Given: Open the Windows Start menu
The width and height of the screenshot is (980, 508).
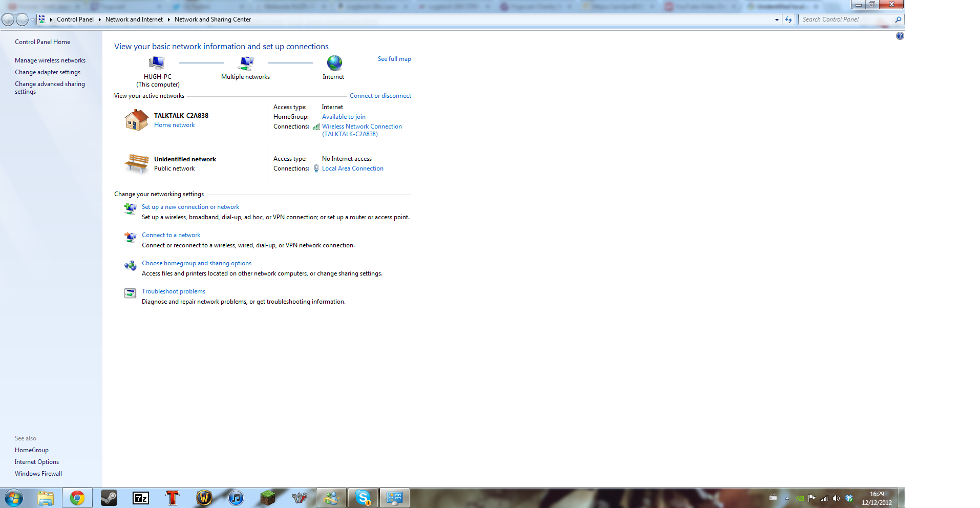Looking at the screenshot, I should (13, 498).
